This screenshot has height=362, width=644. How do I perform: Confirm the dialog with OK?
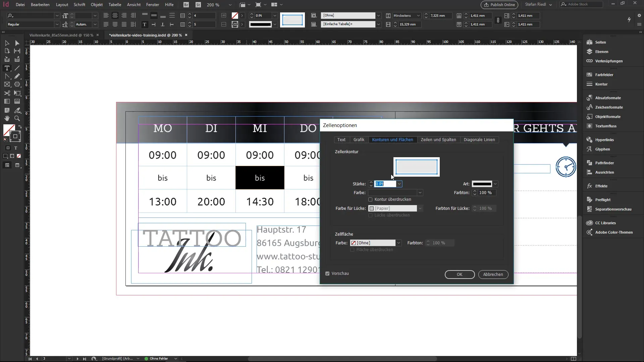pos(460,275)
